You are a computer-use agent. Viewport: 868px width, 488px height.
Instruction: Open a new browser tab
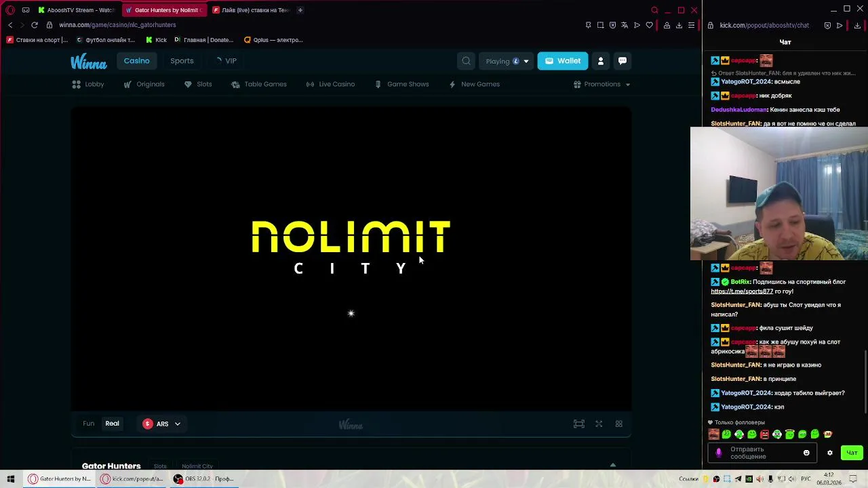tap(300, 10)
